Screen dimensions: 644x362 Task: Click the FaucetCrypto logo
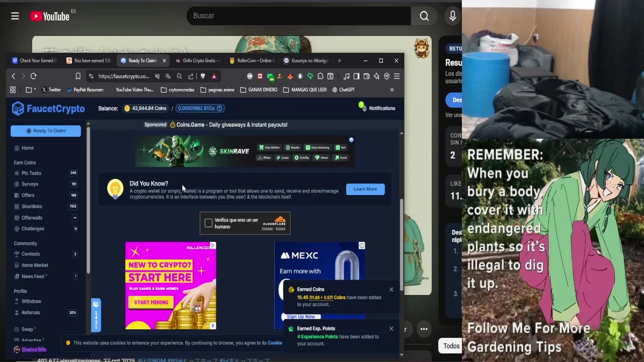(x=48, y=109)
